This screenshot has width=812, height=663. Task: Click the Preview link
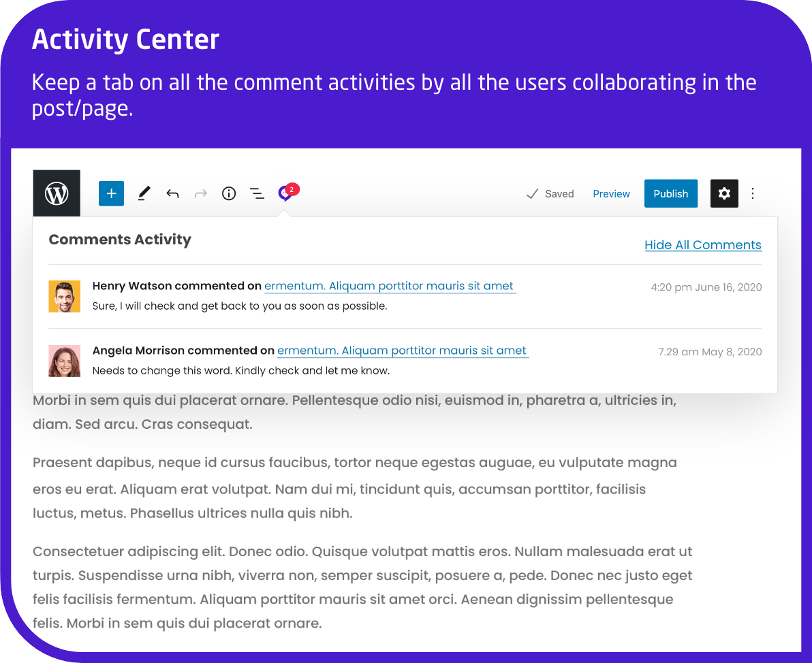611,193
